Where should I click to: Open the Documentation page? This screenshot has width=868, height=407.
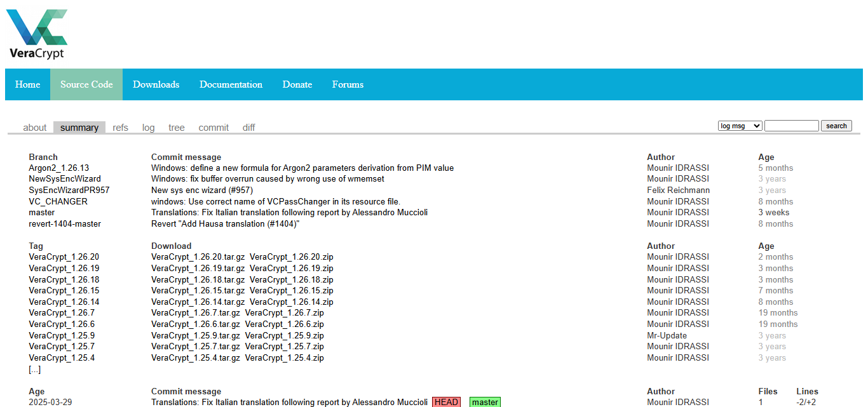(231, 84)
